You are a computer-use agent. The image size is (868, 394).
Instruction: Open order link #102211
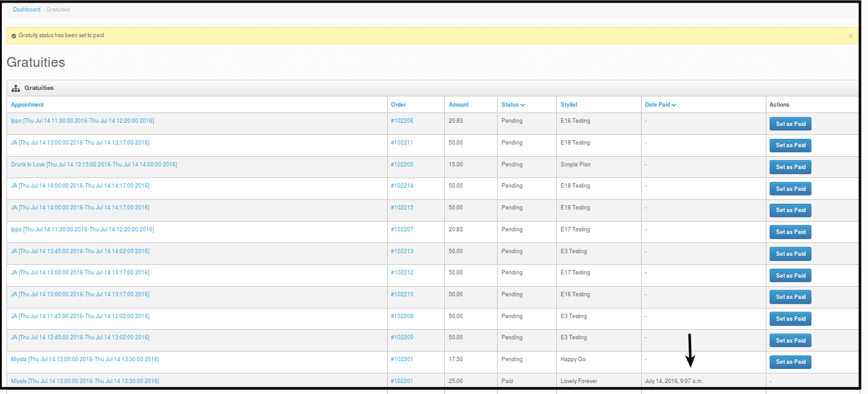point(402,143)
